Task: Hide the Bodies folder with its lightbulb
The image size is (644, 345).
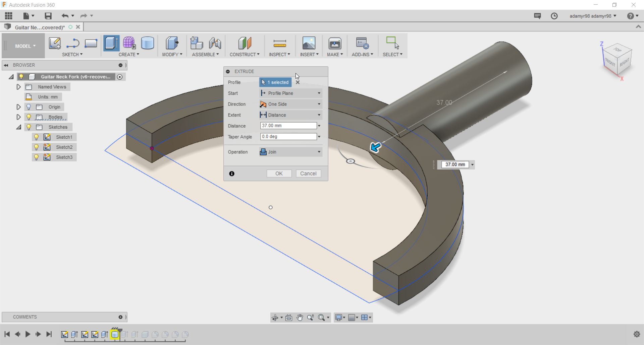Action: coord(29,117)
